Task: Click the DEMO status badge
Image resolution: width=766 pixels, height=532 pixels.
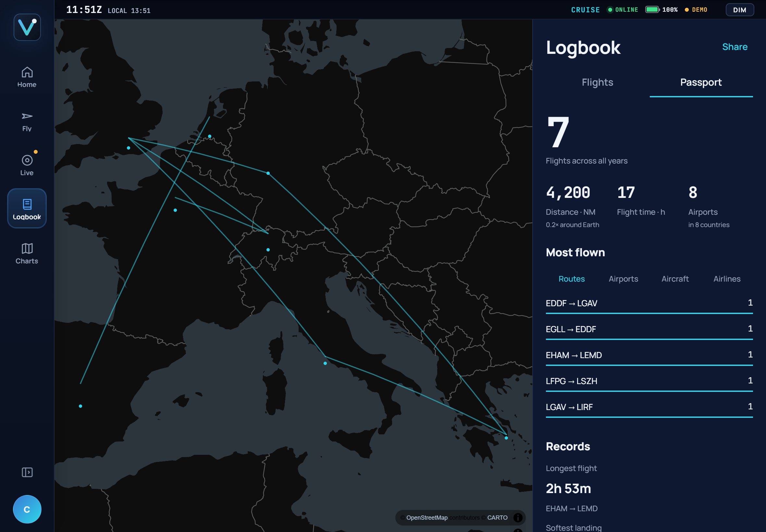Action: point(696,10)
